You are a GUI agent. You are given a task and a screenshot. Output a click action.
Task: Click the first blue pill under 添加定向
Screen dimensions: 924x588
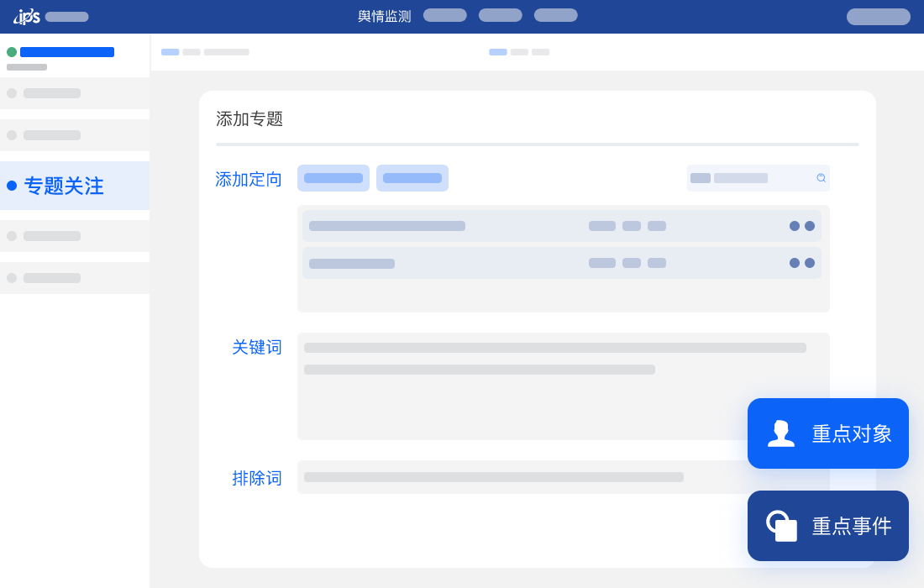(333, 178)
